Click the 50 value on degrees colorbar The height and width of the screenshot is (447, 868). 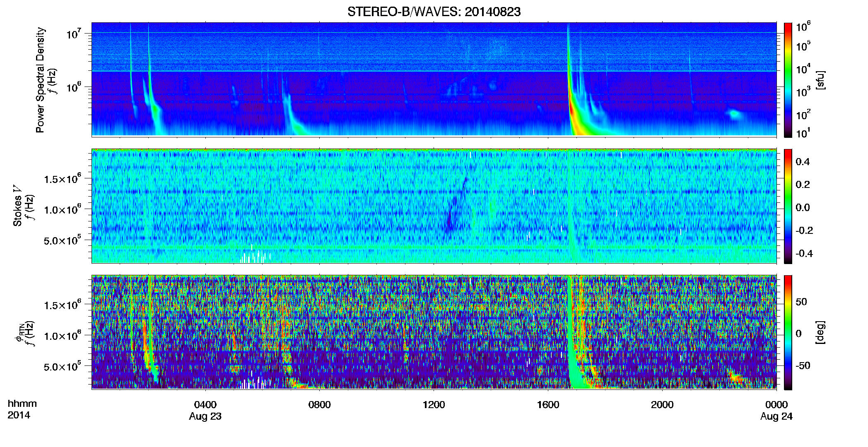(x=801, y=302)
